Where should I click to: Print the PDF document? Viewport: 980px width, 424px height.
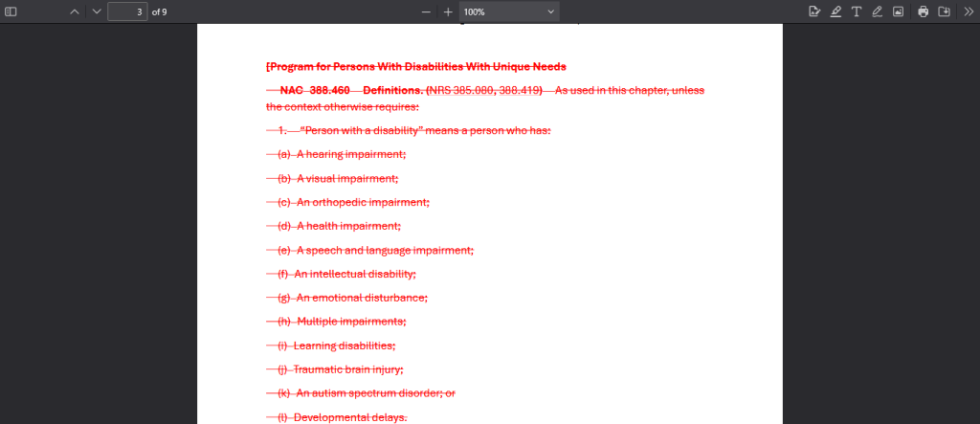click(924, 11)
